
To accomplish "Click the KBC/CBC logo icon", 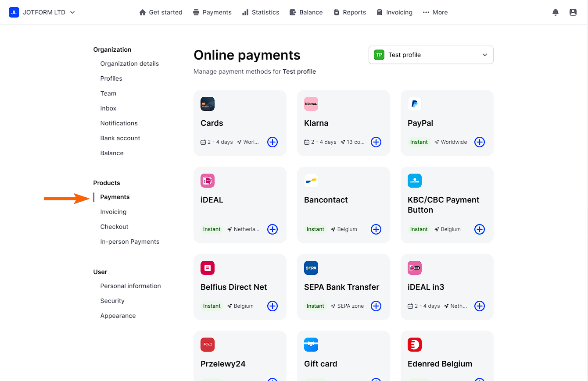I will pos(415,181).
